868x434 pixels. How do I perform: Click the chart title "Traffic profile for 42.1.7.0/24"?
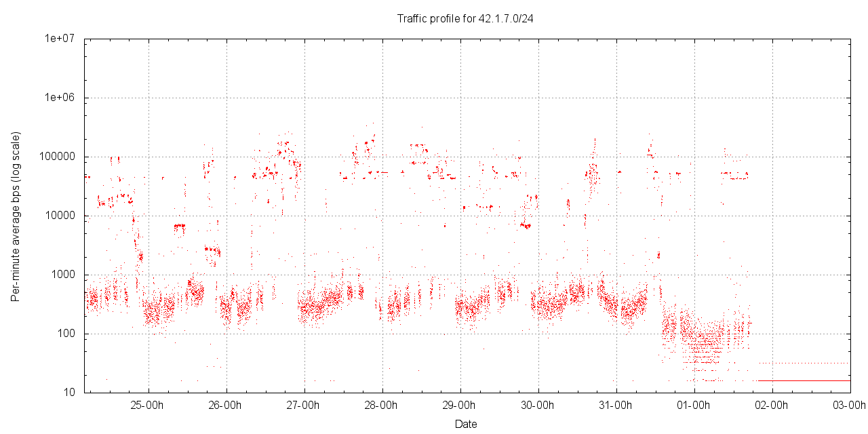pos(465,18)
